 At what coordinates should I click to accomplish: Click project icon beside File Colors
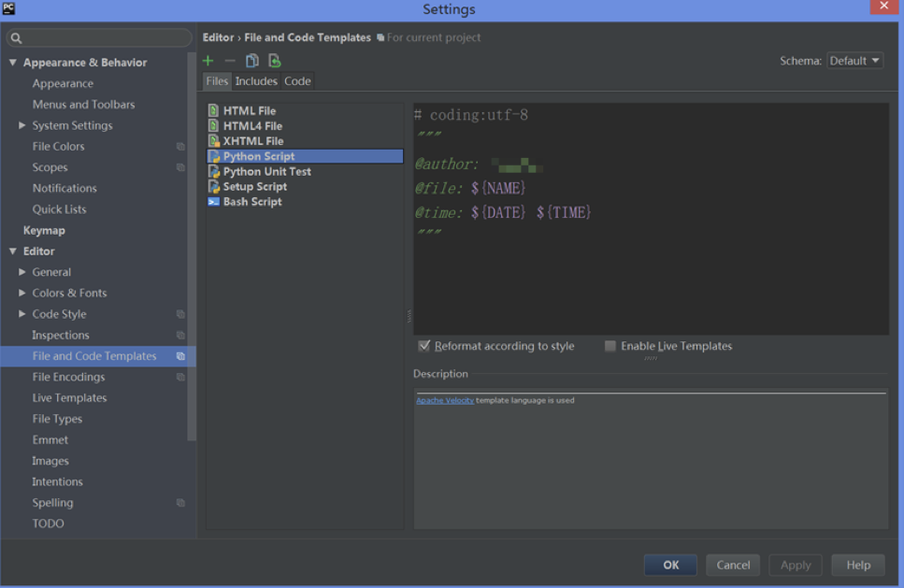click(x=180, y=147)
